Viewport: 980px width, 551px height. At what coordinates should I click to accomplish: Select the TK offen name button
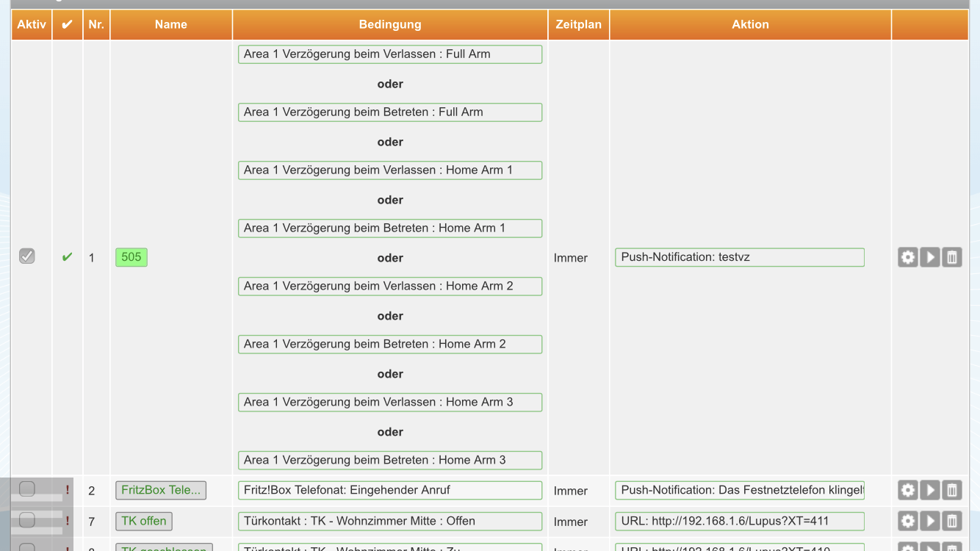[144, 521]
